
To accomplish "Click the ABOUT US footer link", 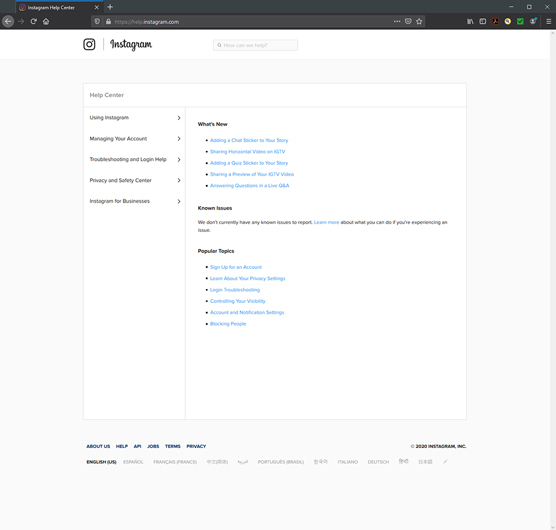I will [98, 446].
